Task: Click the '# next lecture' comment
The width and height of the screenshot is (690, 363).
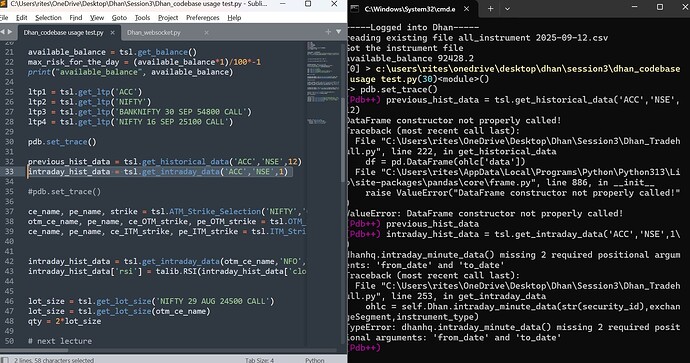Action: 60,341
